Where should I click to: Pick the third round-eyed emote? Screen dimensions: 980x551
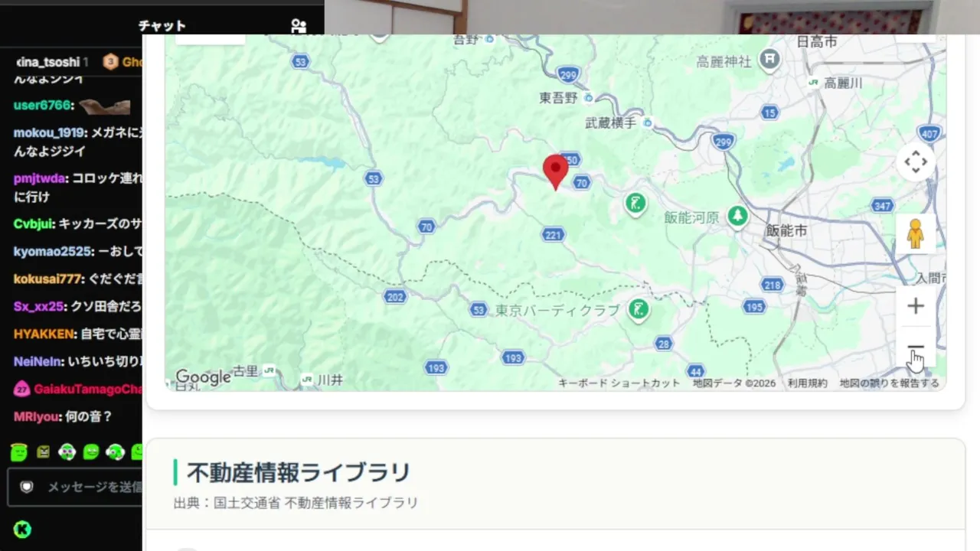pos(67,452)
